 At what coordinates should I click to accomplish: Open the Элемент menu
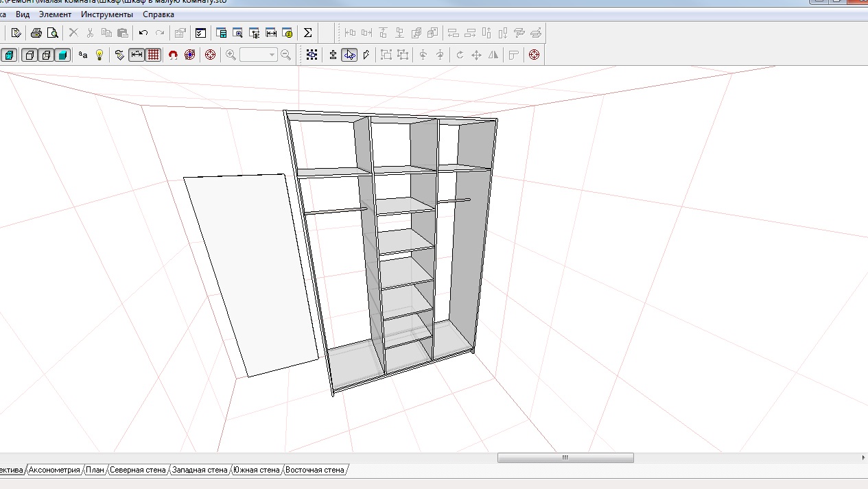[x=55, y=14]
